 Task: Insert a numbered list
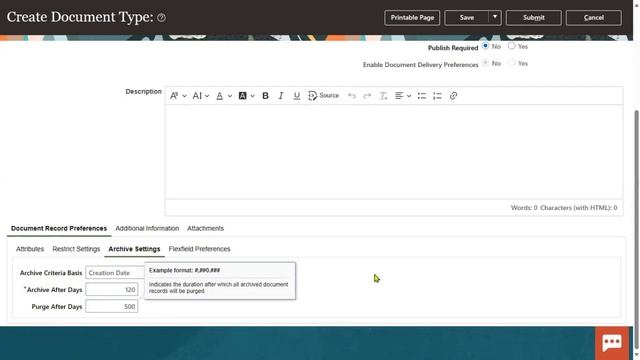[x=437, y=96]
